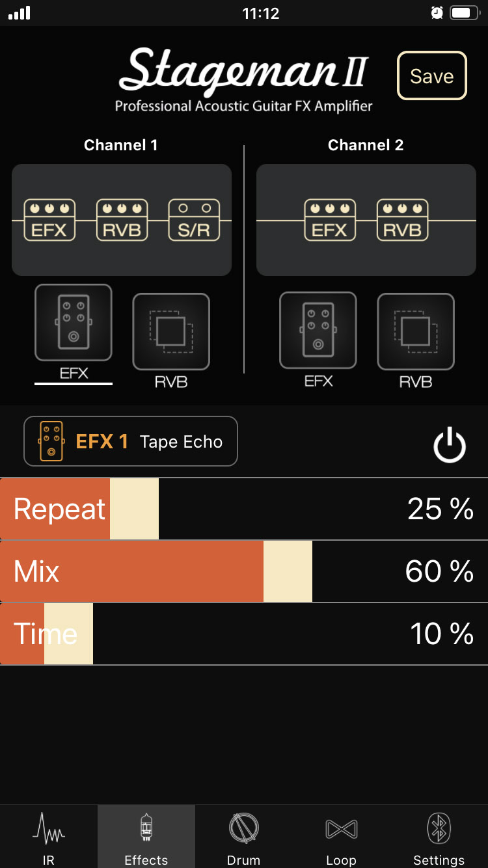Click Channel 2 RVB pedal in signal chain
488x868 pixels.
pyautogui.click(x=402, y=221)
